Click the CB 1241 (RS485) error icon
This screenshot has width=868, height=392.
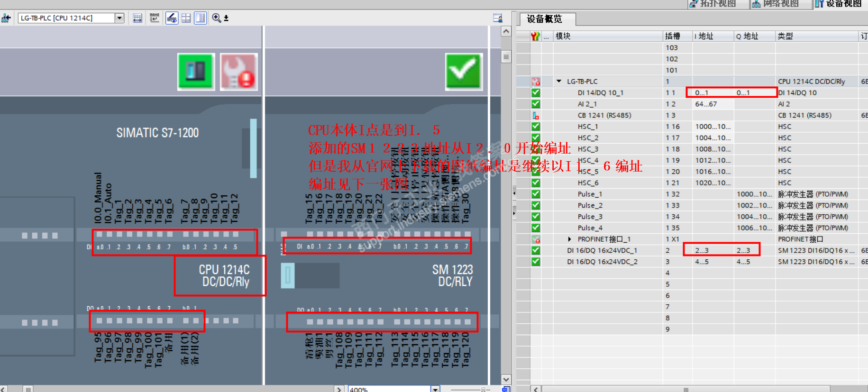pos(536,115)
